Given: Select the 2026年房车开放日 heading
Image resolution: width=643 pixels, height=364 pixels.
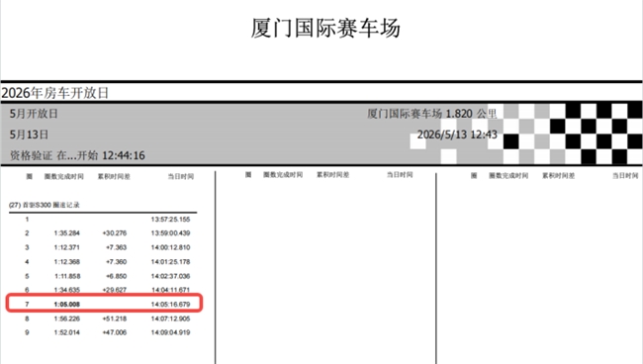Looking at the screenshot, I should (x=55, y=93).
